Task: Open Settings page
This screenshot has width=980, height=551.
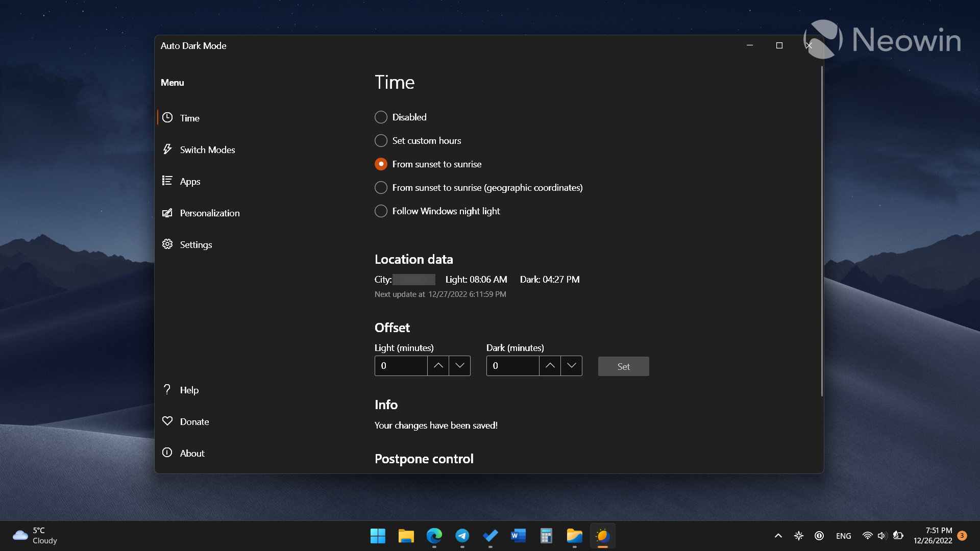Action: pyautogui.click(x=195, y=243)
